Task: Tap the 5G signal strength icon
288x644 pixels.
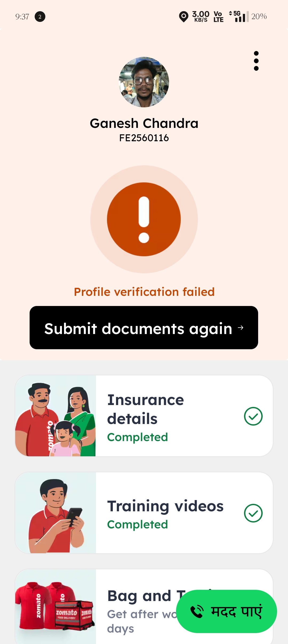Action: click(x=239, y=17)
